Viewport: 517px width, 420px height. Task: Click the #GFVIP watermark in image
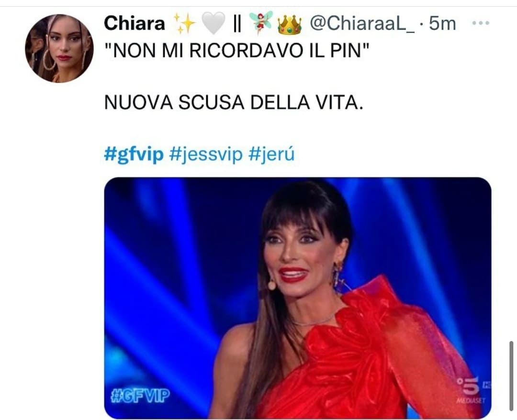(x=140, y=395)
